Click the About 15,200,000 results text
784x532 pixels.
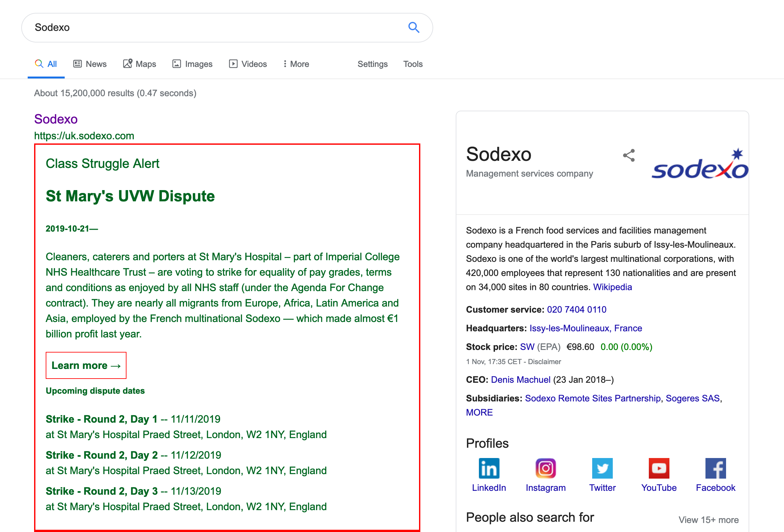(115, 93)
